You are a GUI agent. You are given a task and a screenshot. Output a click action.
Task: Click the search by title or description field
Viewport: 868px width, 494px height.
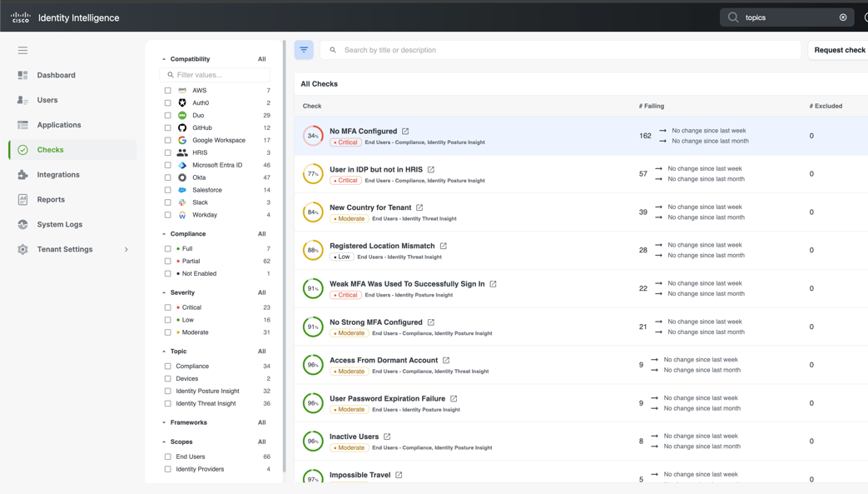[561, 50]
